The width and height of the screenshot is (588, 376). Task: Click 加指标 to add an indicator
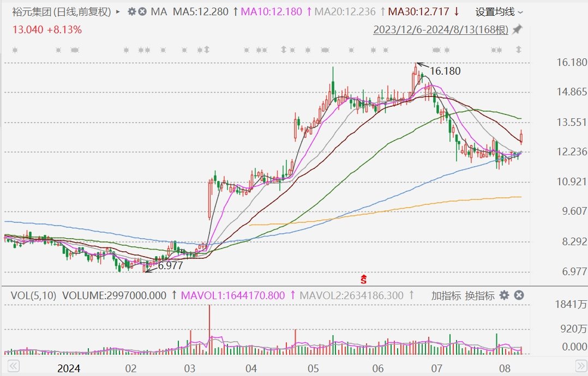[446, 295]
